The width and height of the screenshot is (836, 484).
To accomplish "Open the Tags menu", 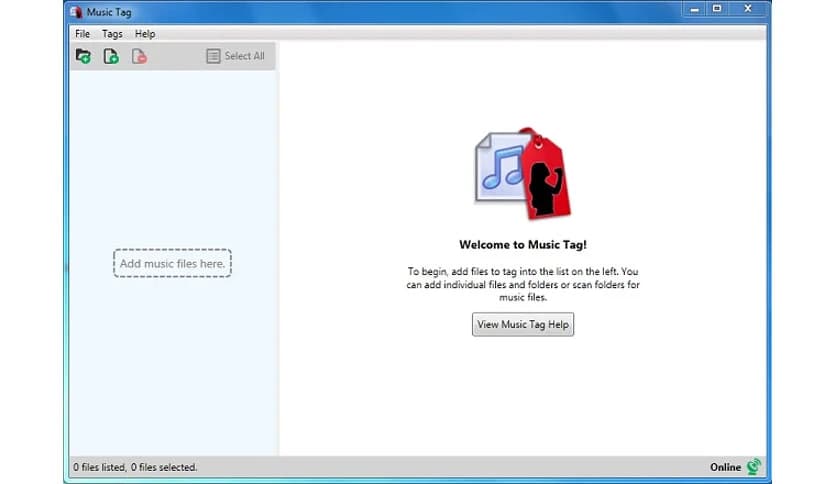I will tap(112, 34).
